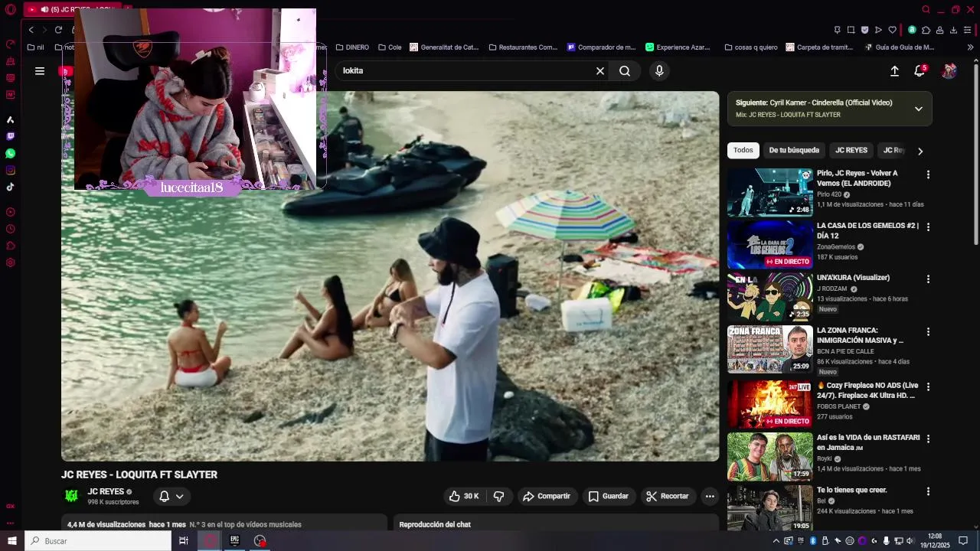Click the Compartir share button
This screenshot has height=551, width=980.
pyautogui.click(x=547, y=497)
